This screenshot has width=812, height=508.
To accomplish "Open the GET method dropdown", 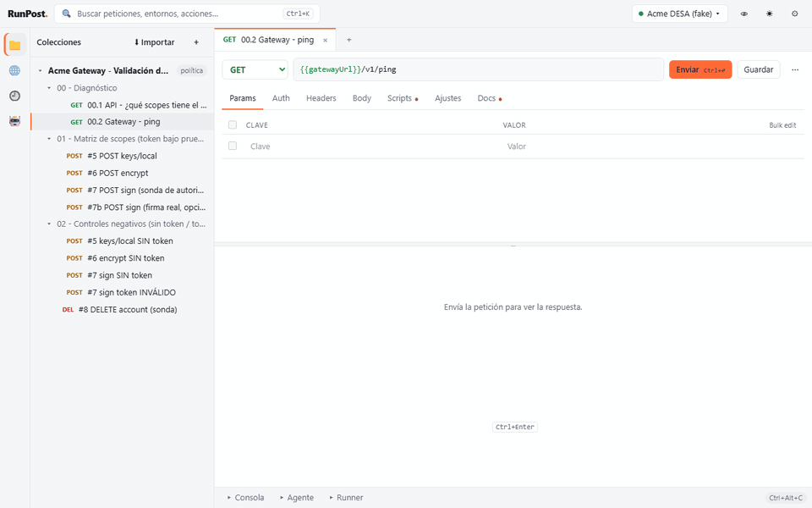I will coord(255,70).
